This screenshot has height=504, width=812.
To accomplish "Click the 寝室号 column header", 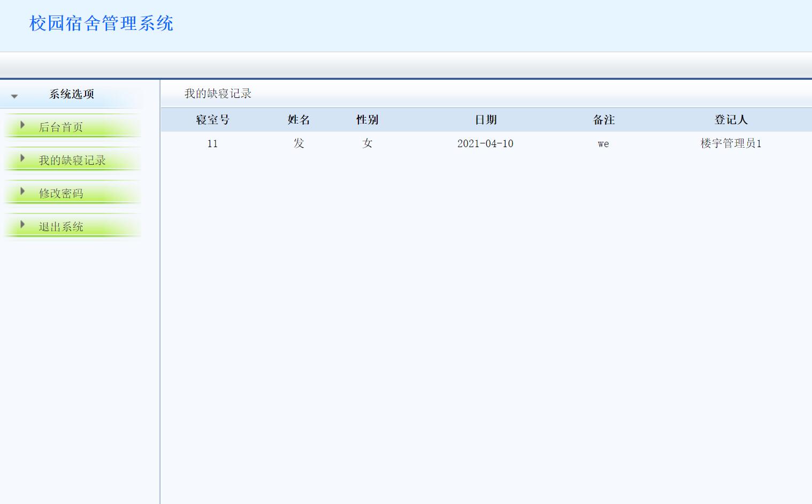I will tap(212, 119).
